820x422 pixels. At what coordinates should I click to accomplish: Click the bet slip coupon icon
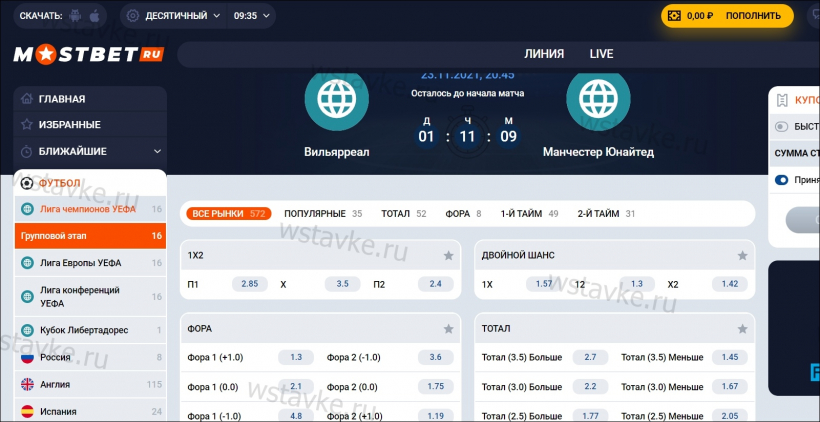point(782,100)
